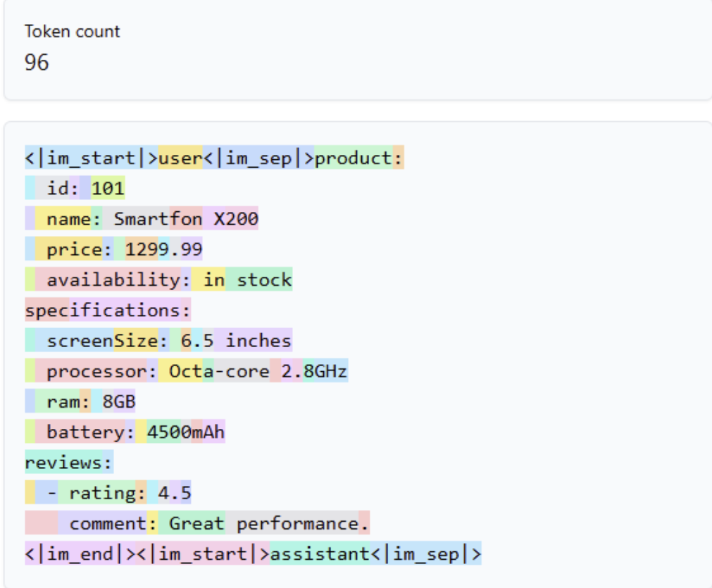Click the '<|im_end|>' special token
Screen dimensions: 712x588
click(x=80, y=553)
